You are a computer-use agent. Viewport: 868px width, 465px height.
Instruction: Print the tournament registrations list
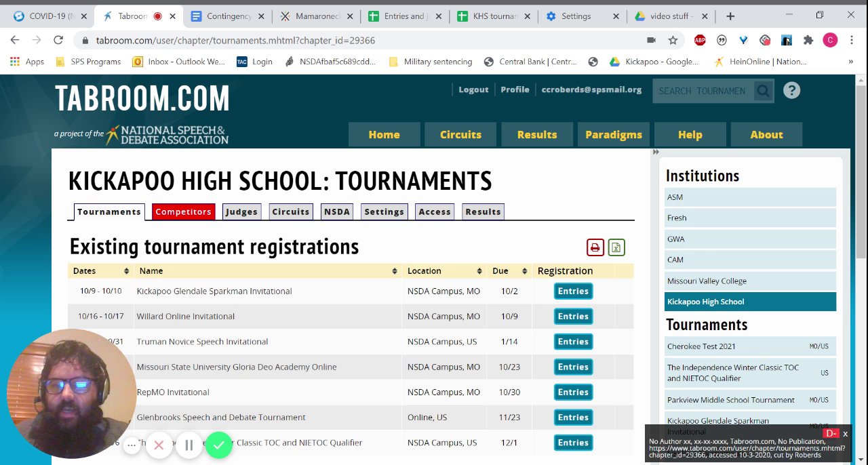[595, 247]
